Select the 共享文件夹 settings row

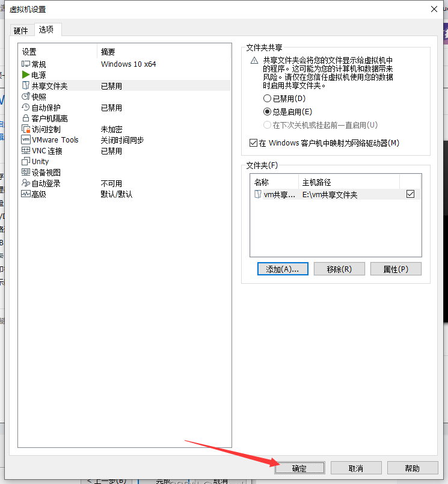(x=126, y=85)
